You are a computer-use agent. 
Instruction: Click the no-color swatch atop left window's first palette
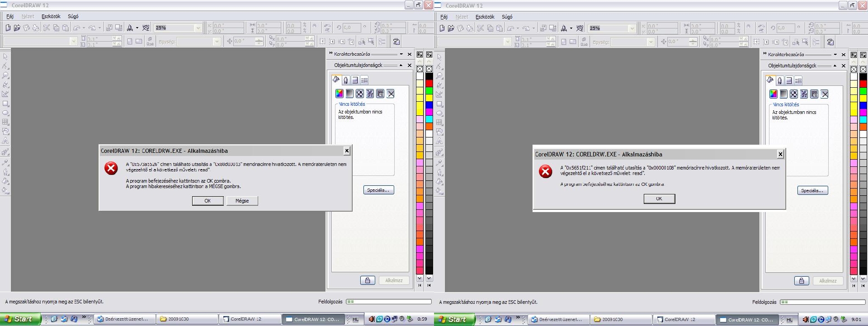coord(420,69)
